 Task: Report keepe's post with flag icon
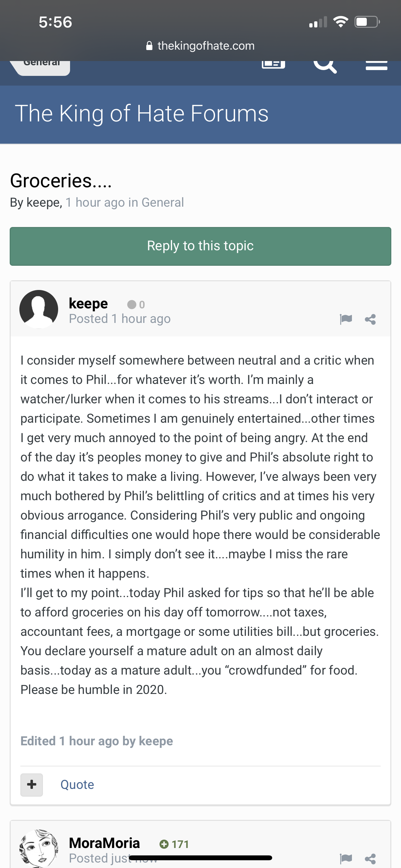(x=346, y=319)
